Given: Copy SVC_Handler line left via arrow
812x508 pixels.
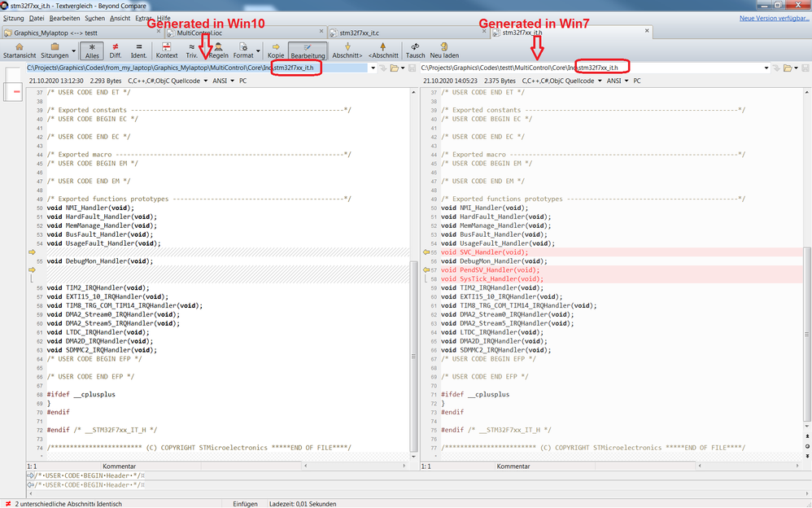Looking at the screenshot, I should click(x=426, y=252).
